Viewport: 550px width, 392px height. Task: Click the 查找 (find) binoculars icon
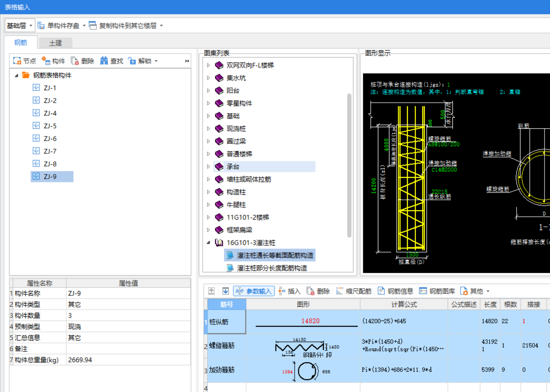click(x=104, y=61)
